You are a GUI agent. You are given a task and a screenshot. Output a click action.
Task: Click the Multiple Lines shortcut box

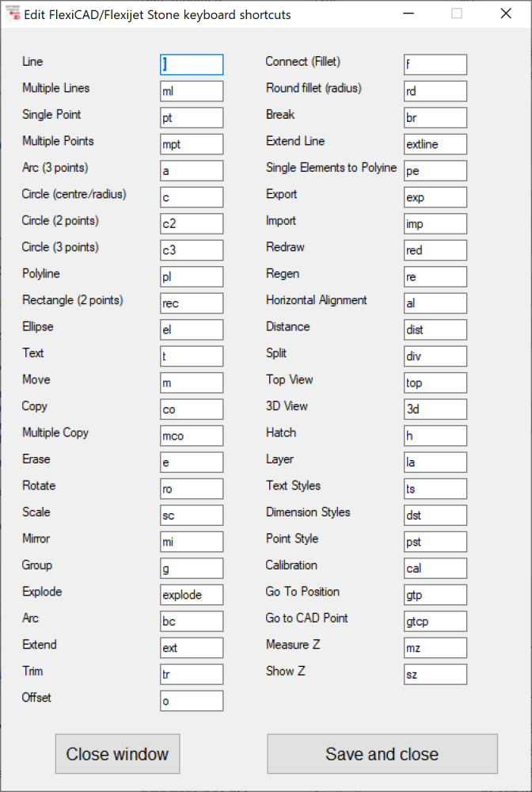coord(191,90)
